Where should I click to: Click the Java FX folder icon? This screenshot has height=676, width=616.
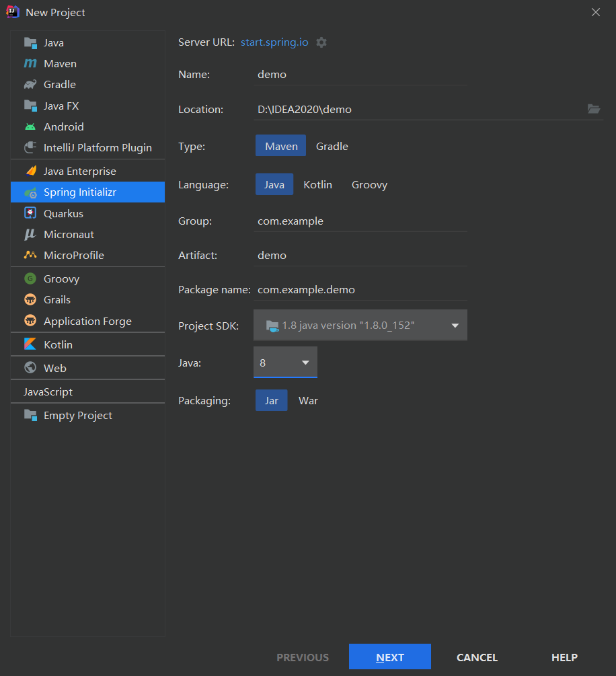tap(31, 106)
